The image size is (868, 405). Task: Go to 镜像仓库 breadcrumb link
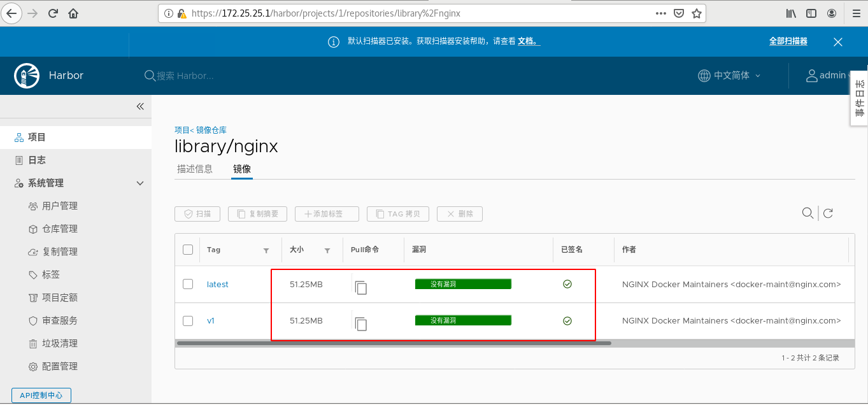tap(211, 130)
